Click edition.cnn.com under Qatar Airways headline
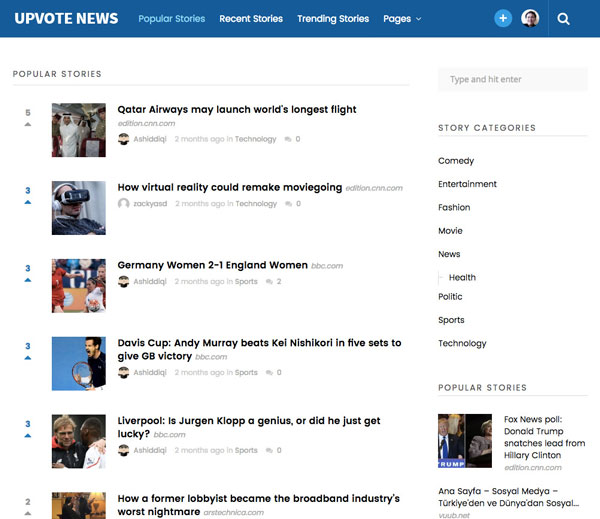600x519 pixels. click(x=146, y=123)
